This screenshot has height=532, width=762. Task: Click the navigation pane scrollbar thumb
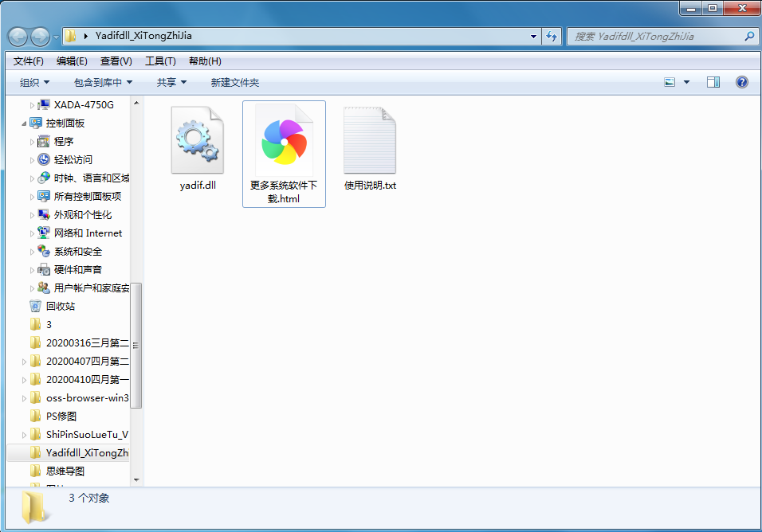click(x=136, y=345)
